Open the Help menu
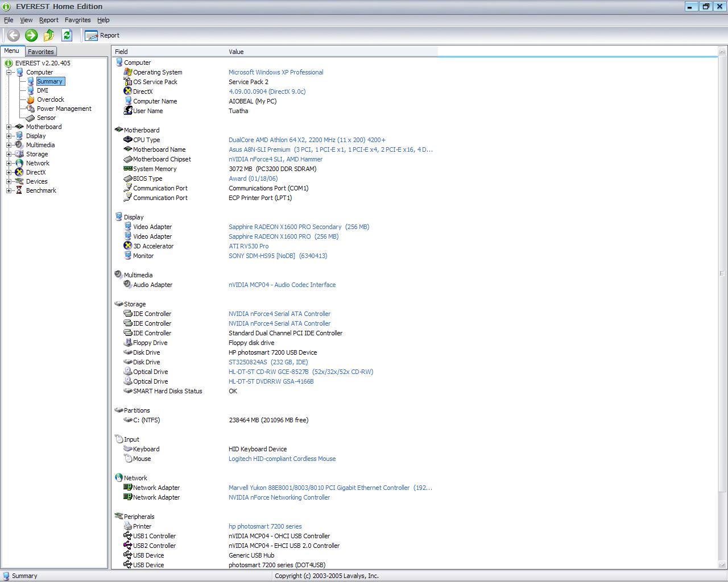Screen dimensions: 728x582 point(103,20)
